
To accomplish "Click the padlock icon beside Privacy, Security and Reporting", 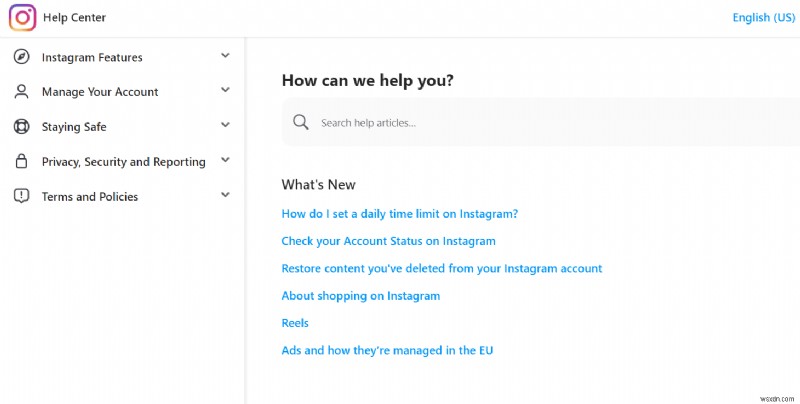I will point(21,161).
